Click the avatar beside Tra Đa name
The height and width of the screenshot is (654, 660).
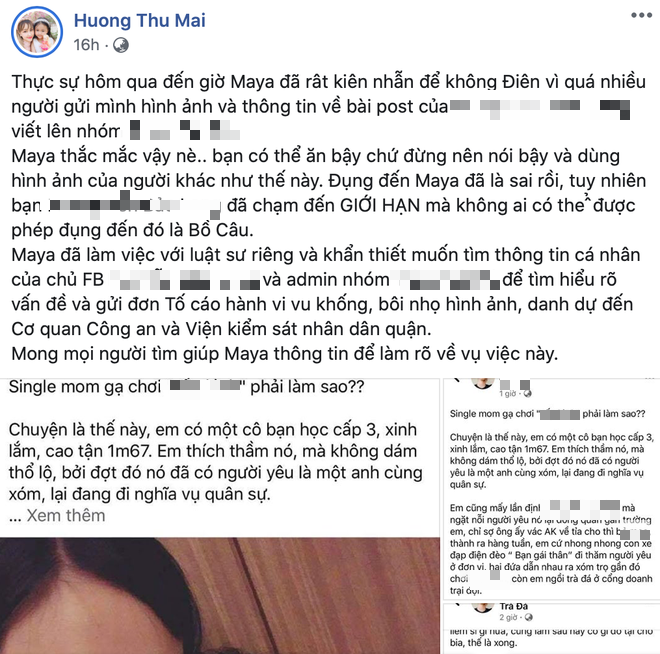[482, 607]
